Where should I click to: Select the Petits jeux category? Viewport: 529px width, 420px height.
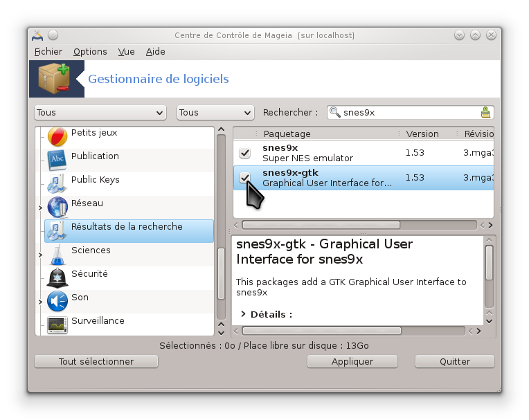pos(94,132)
